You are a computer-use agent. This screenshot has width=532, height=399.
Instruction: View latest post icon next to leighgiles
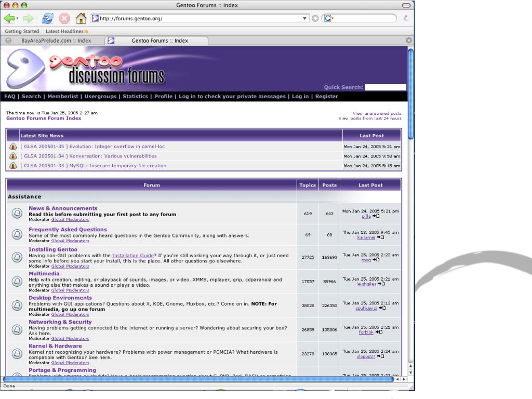point(381,284)
